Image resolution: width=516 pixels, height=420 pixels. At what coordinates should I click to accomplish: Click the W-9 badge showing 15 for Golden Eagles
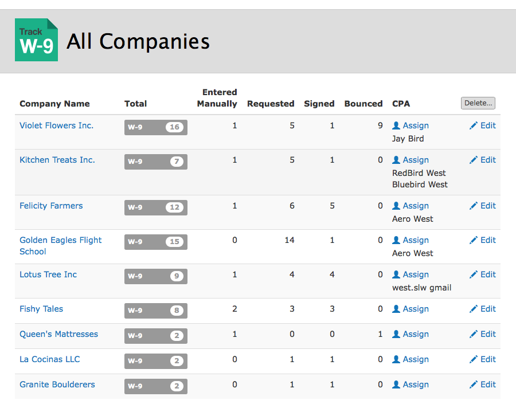pyautogui.click(x=155, y=242)
